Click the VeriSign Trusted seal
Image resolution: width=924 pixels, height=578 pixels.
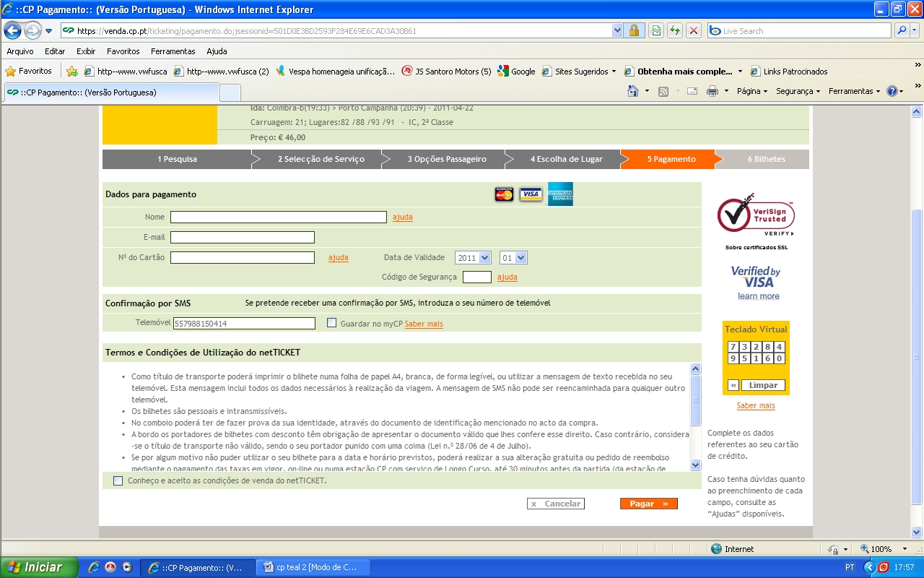pyautogui.click(x=756, y=215)
